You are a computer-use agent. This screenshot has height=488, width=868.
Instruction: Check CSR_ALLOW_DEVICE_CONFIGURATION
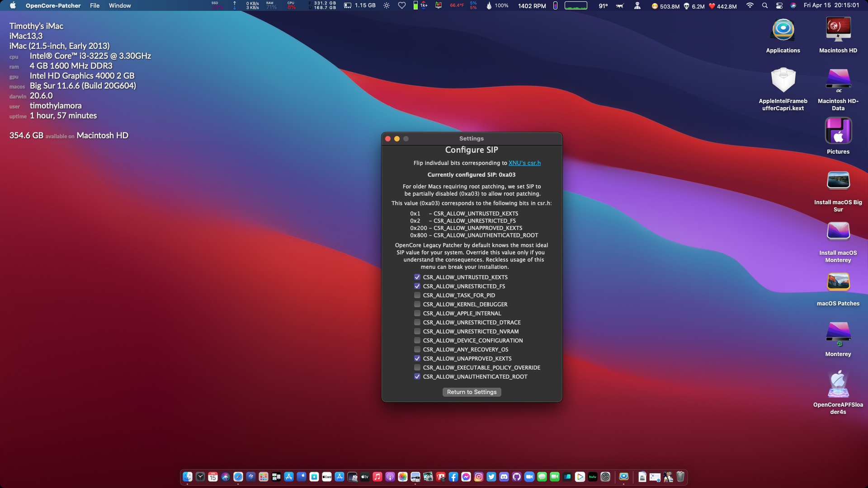coord(417,340)
